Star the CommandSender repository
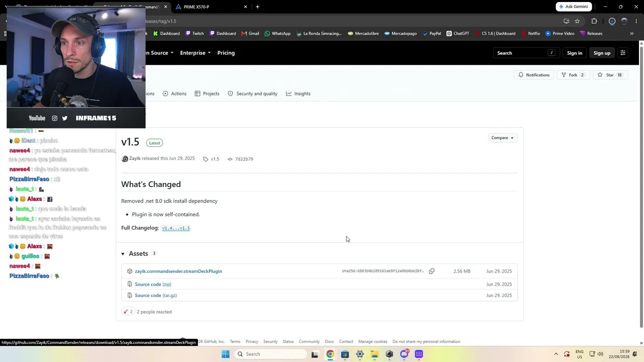This screenshot has height=362, width=644. point(609,75)
